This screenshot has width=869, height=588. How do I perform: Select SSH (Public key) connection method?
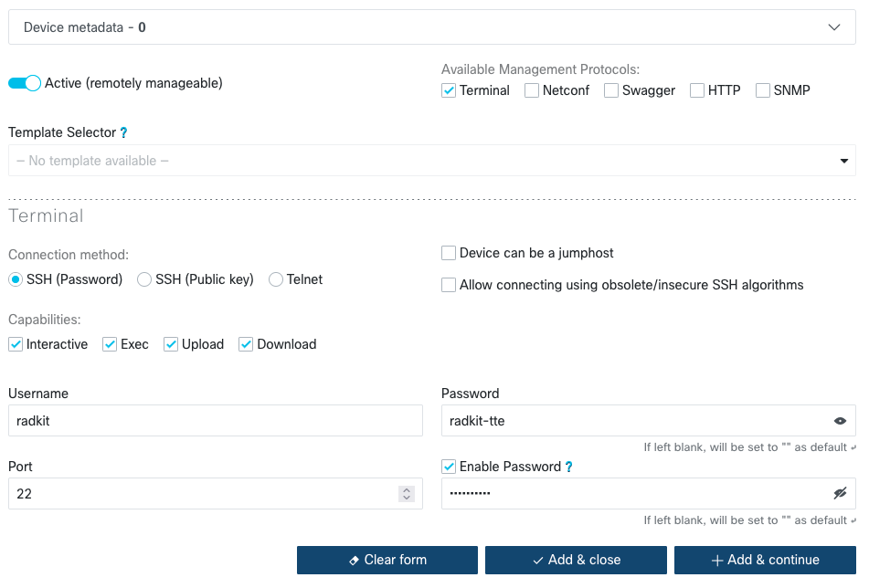pyautogui.click(x=144, y=280)
